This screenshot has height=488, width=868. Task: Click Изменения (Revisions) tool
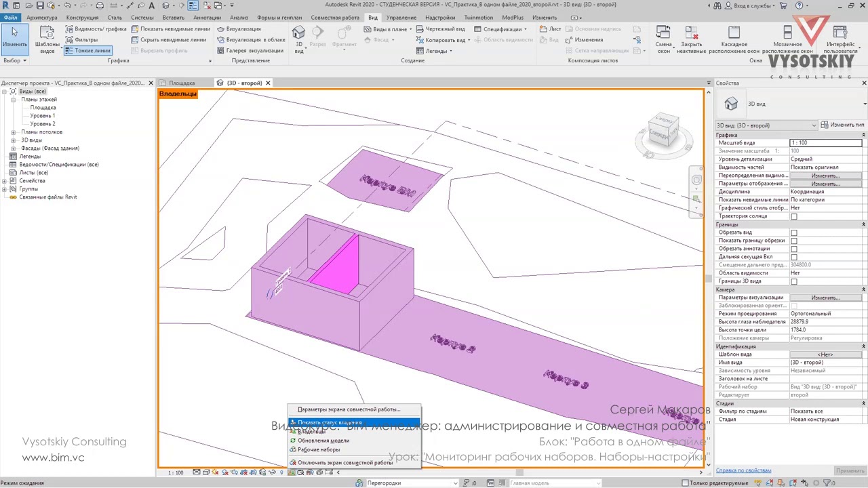pos(583,40)
